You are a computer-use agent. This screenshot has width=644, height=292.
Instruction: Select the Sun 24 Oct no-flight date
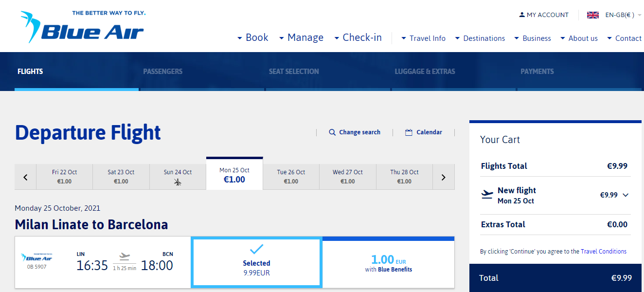[178, 177]
